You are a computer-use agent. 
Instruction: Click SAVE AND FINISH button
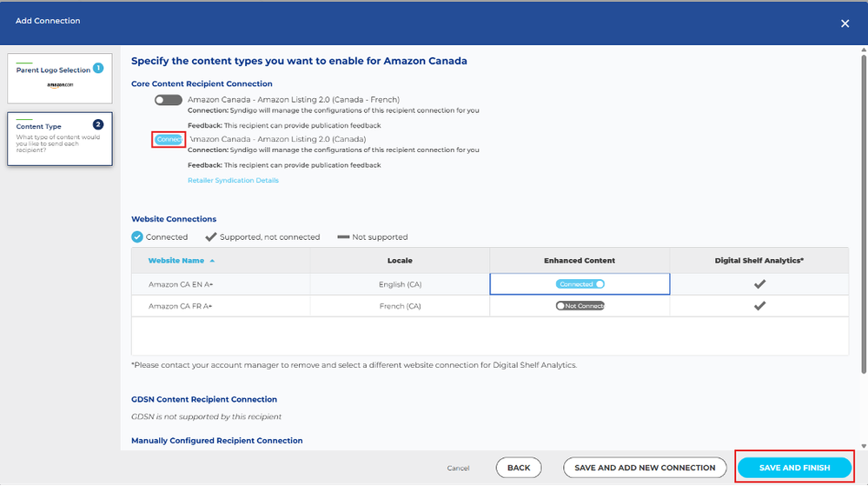tap(794, 468)
